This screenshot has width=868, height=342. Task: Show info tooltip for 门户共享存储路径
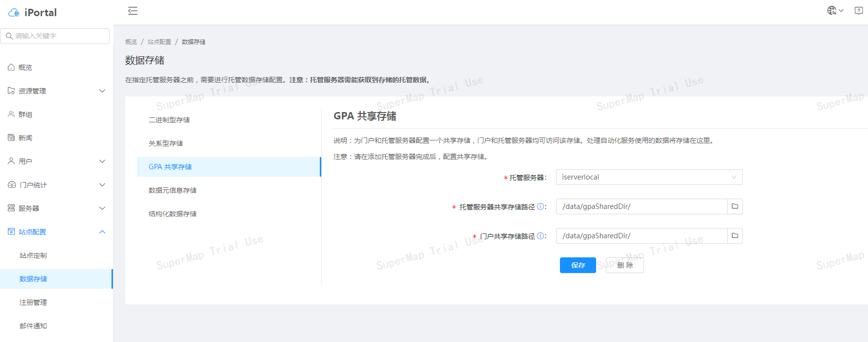pyautogui.click(x=540, y=236)
